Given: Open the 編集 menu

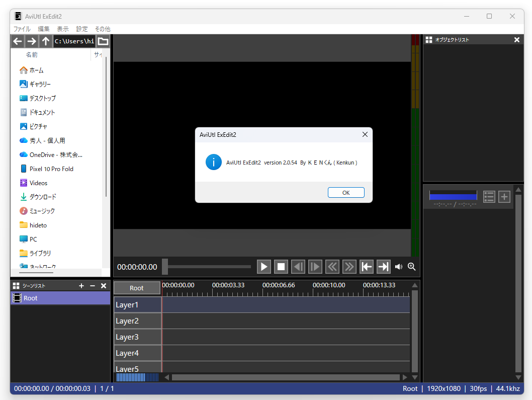Looking at the screenshot, I should [43, 29].
